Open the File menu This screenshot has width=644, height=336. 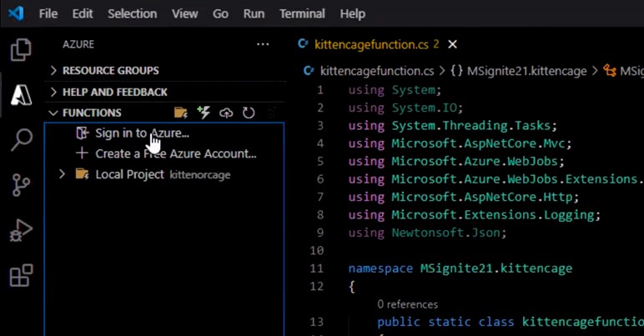(x=48, y=13)
